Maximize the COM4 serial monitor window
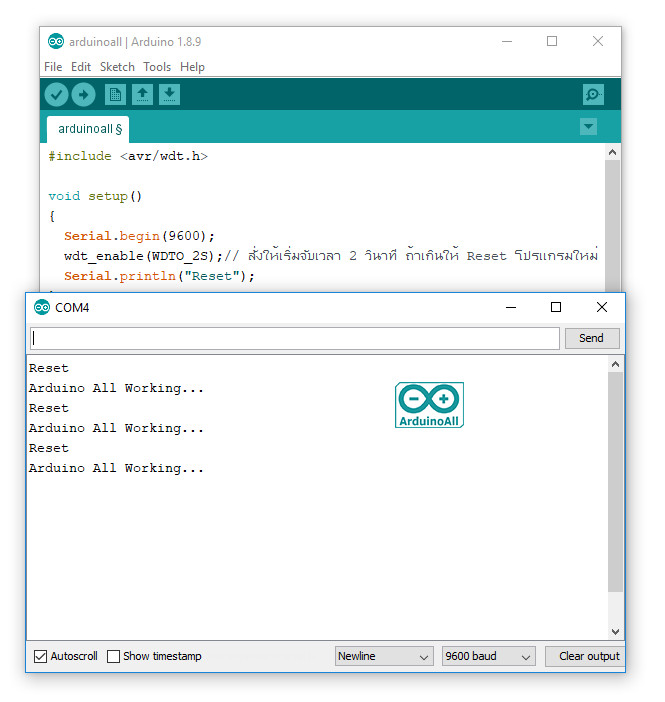 click(556, 307)
